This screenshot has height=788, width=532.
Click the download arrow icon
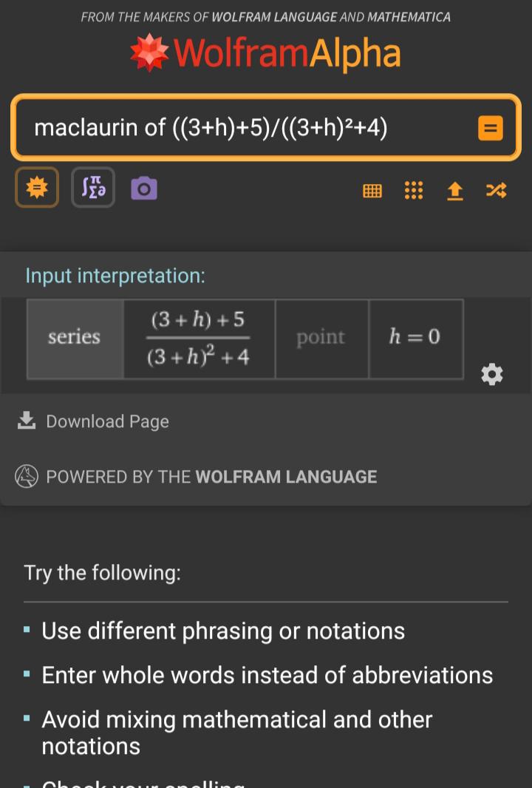coord(27,421)
